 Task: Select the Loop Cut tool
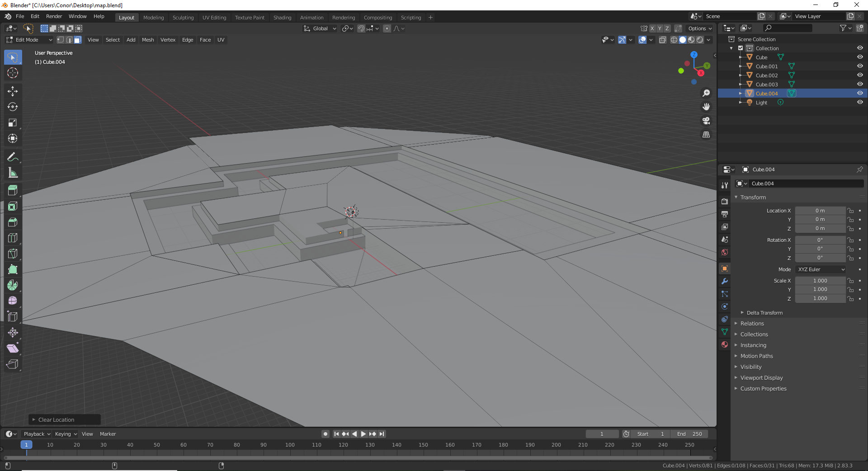[x=13, y=238]
